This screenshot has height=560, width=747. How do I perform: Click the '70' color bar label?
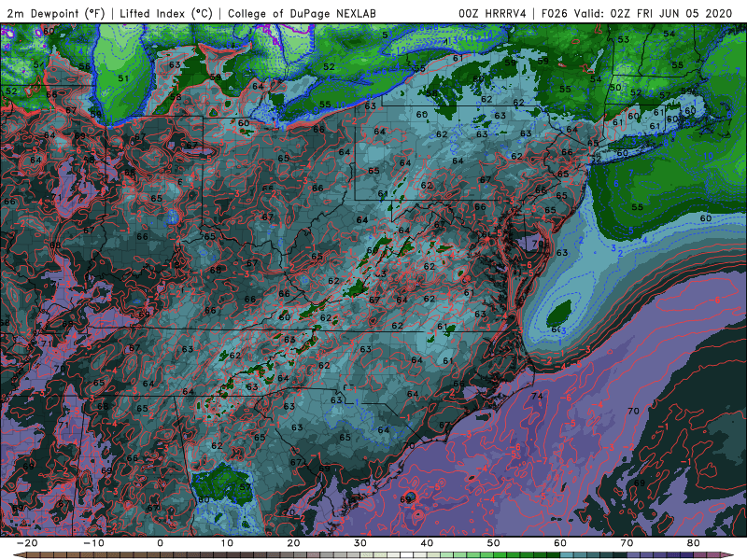tap(627, 543)
